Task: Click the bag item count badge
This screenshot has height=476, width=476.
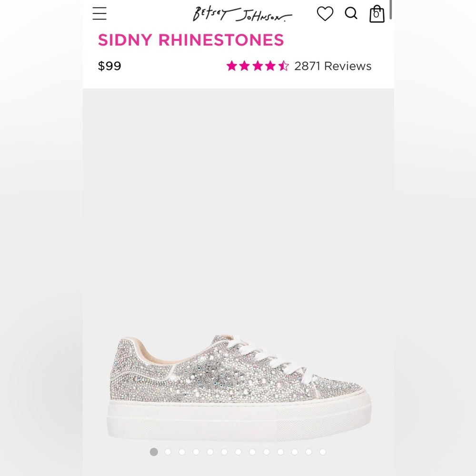Action: 377,16
